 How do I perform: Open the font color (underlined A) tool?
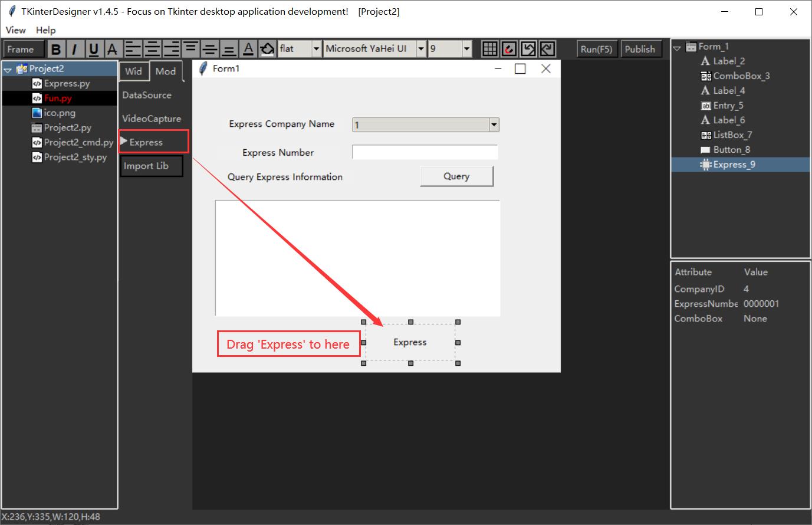pyautogui.click(x=248, y=49)
